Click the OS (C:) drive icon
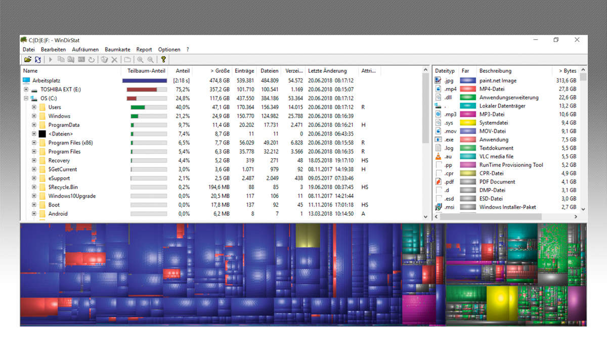This screenshot has height=364, width=607. pyautogui.click(x=35, y=98)
